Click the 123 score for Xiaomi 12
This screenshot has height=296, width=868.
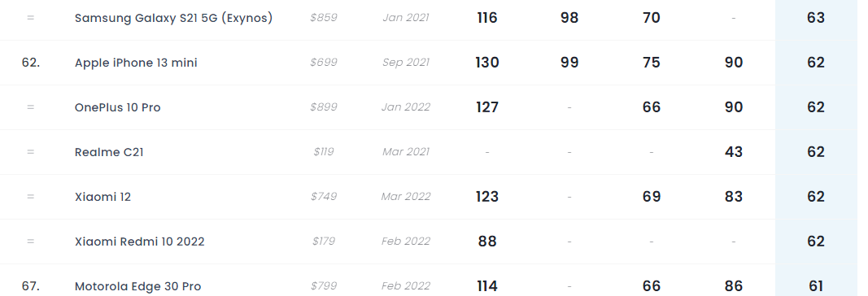[x=486, y=197]
